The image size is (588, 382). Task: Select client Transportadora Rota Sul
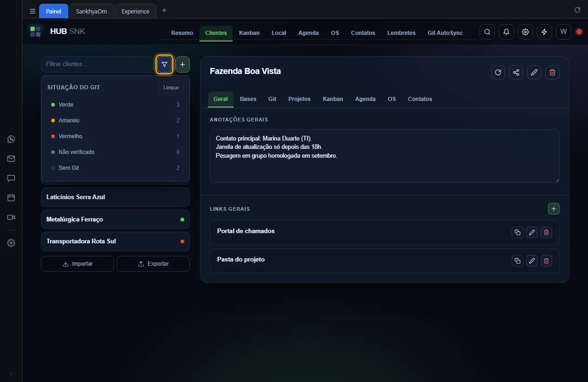(x=115, y=241)
